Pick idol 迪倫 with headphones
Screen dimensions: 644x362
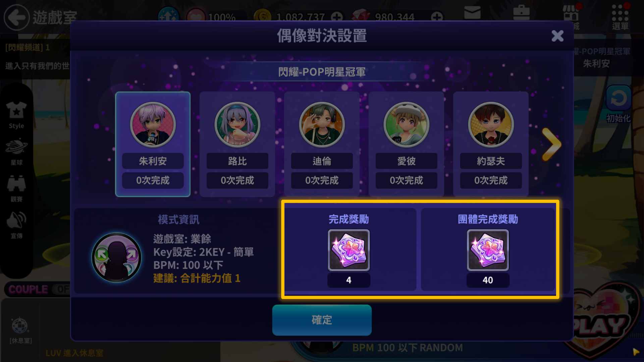click(322, 124)
